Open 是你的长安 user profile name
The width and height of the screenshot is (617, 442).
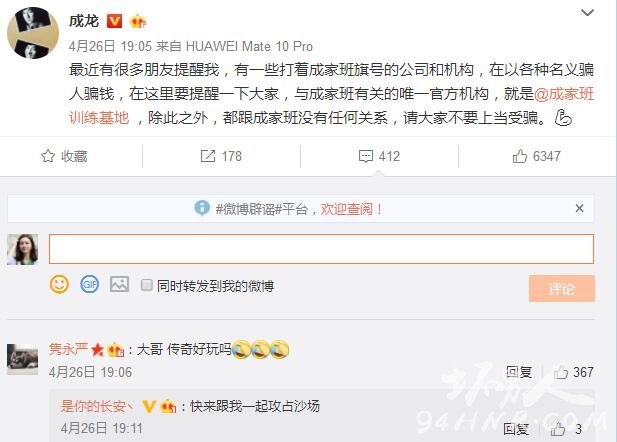pos(97,406)
